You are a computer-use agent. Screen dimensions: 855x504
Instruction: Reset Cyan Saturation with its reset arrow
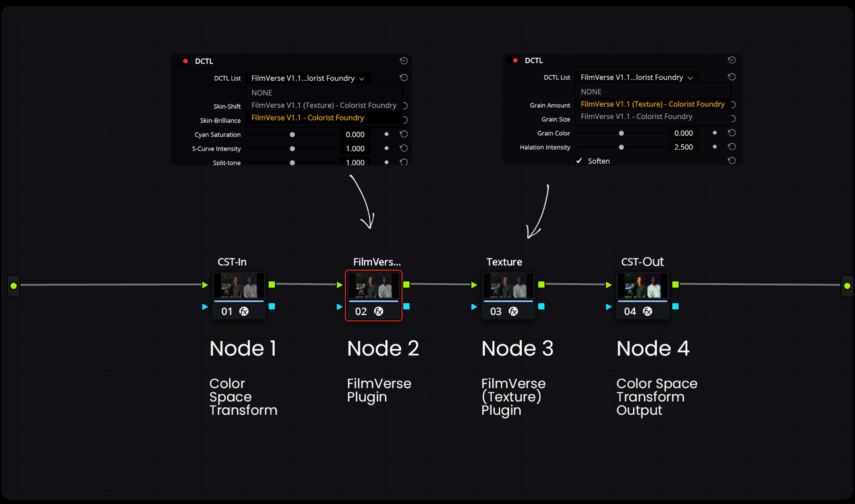(403, 134)
